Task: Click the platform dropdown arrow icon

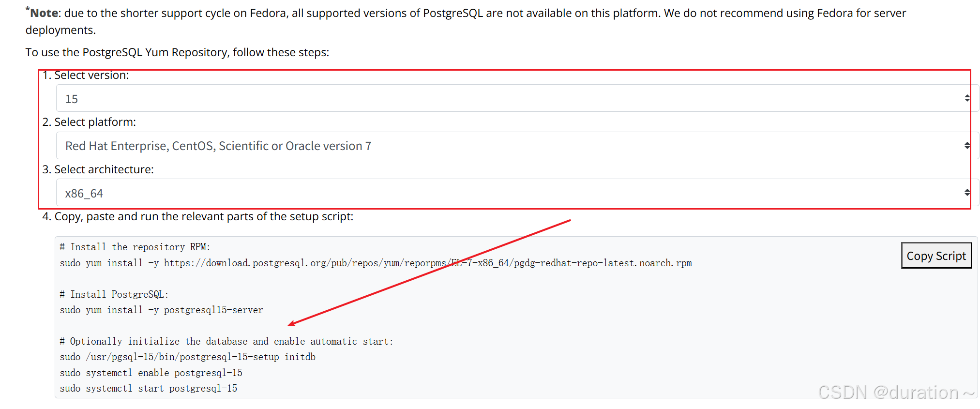Action: (967, 146)
